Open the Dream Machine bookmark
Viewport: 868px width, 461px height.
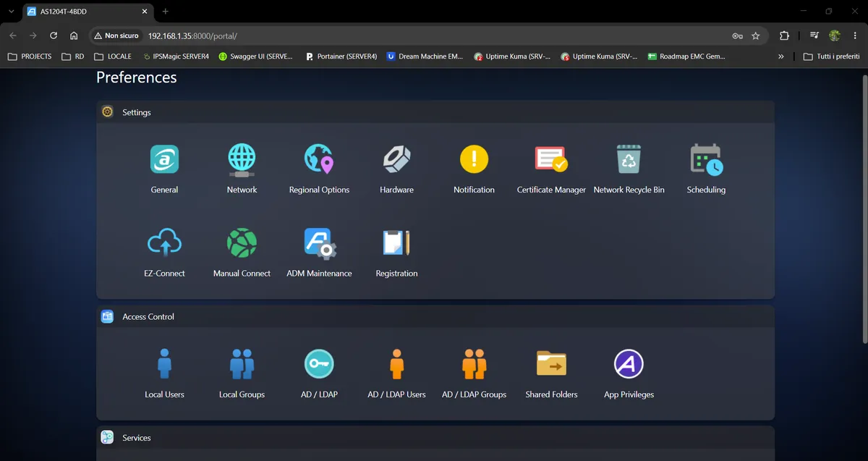425,56
